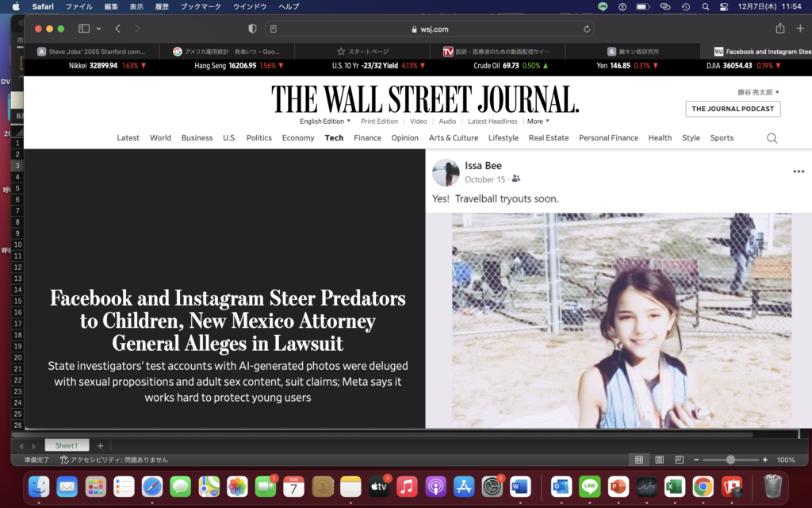Expand the English Edition dropdown
812x508 pixels.
coord(325,121)
